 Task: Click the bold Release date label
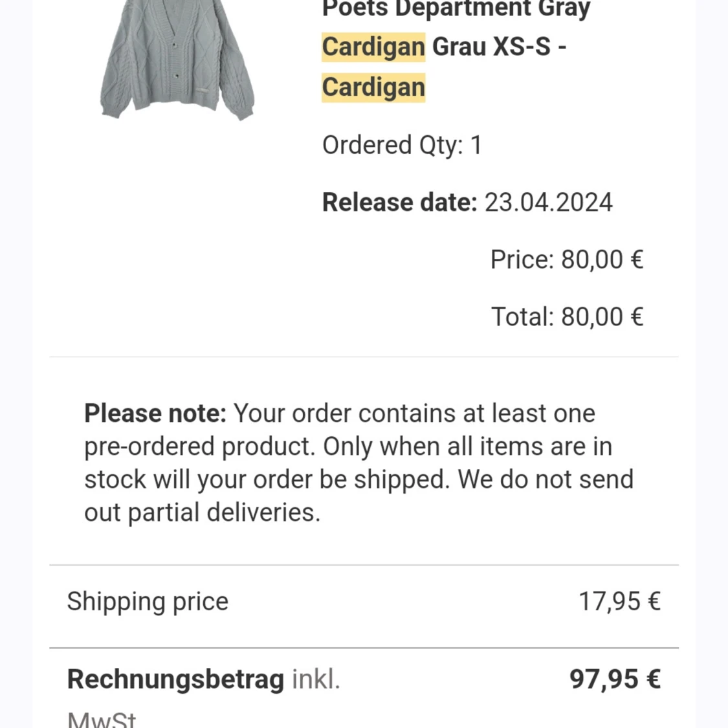pyautogui.click(x=399, y=202)
